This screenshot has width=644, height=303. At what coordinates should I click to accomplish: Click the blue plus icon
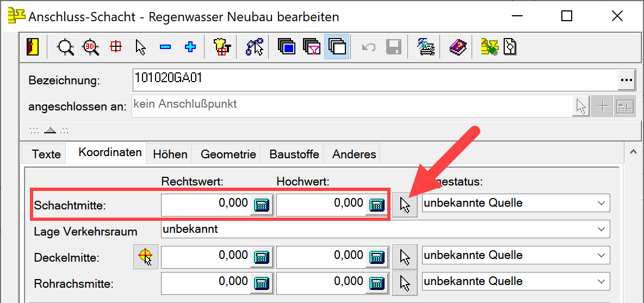point(190,47)
